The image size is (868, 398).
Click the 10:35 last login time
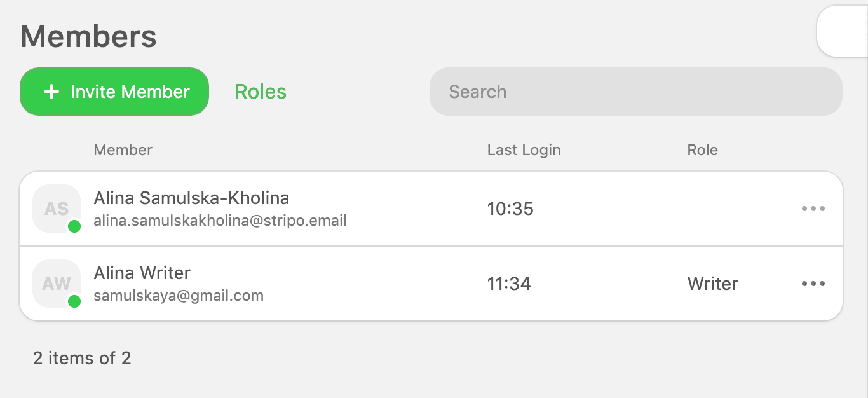[x=510, y=209]
